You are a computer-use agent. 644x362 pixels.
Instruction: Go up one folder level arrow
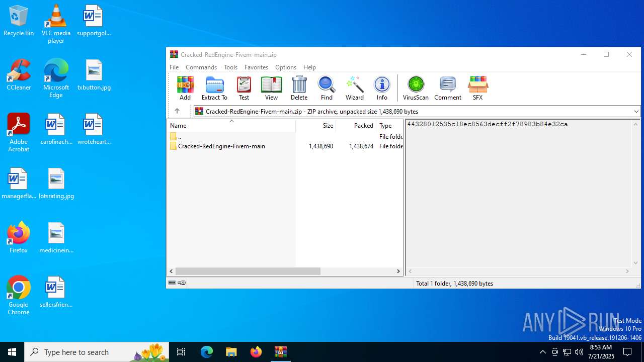(177, 111)
